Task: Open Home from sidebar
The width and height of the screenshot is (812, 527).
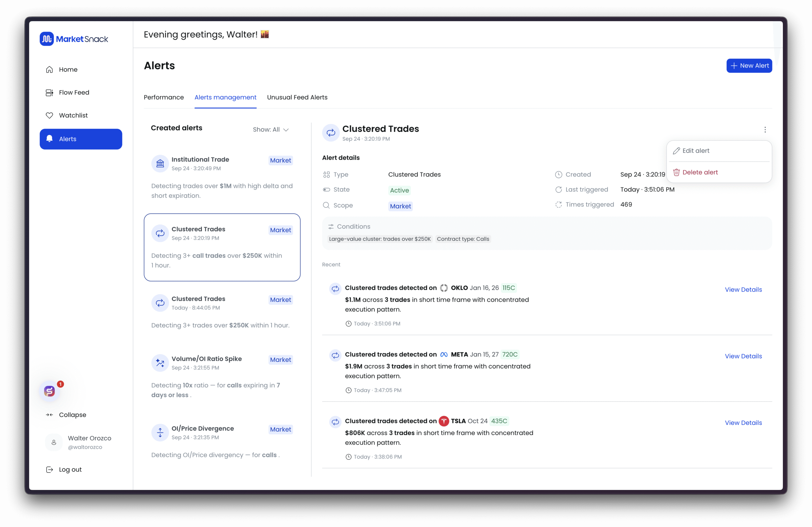Action: (x=68, y=69)
